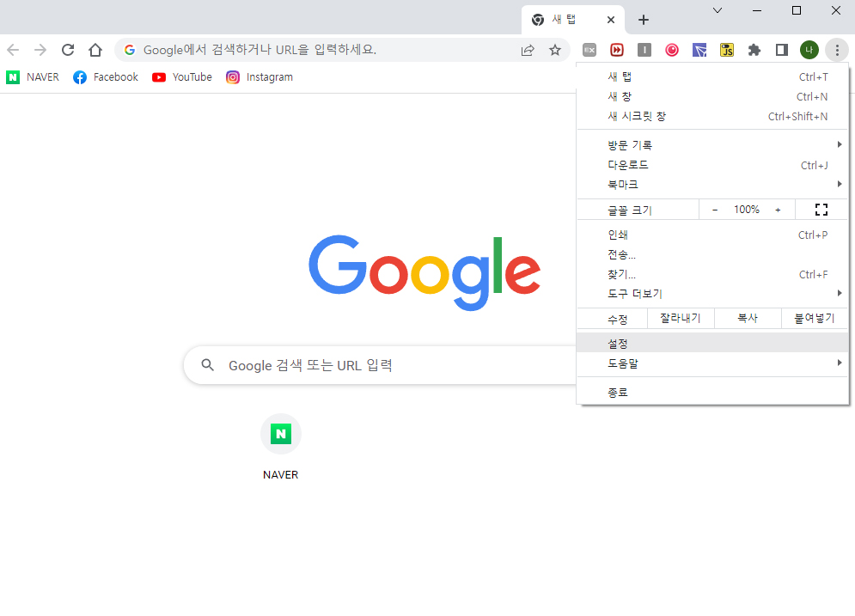
Task: Bookmark this page with the star icon
Action: tap(553, 49)
